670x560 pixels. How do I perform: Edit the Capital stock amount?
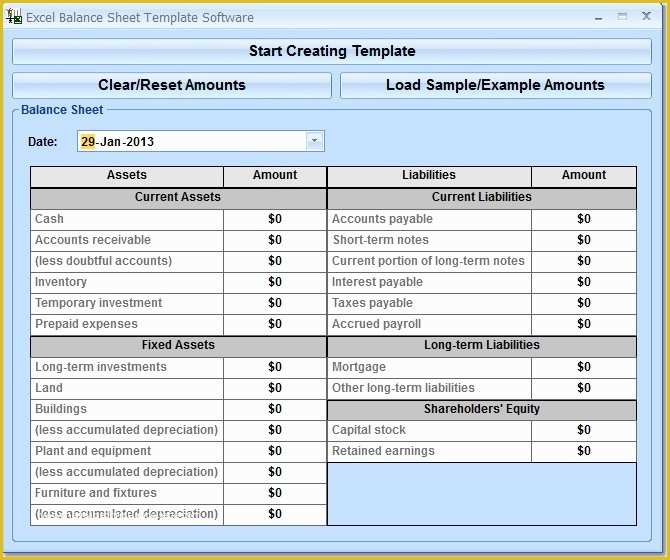tap(584, 430)
